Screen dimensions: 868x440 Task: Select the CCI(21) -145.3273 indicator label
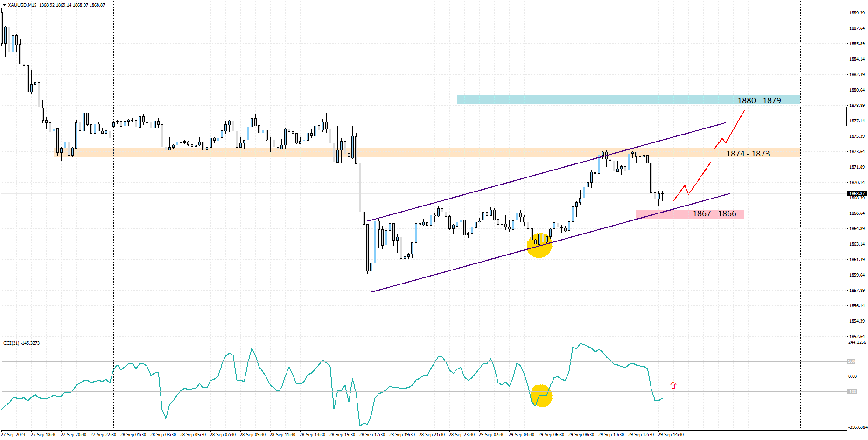[x=21, y=343]
